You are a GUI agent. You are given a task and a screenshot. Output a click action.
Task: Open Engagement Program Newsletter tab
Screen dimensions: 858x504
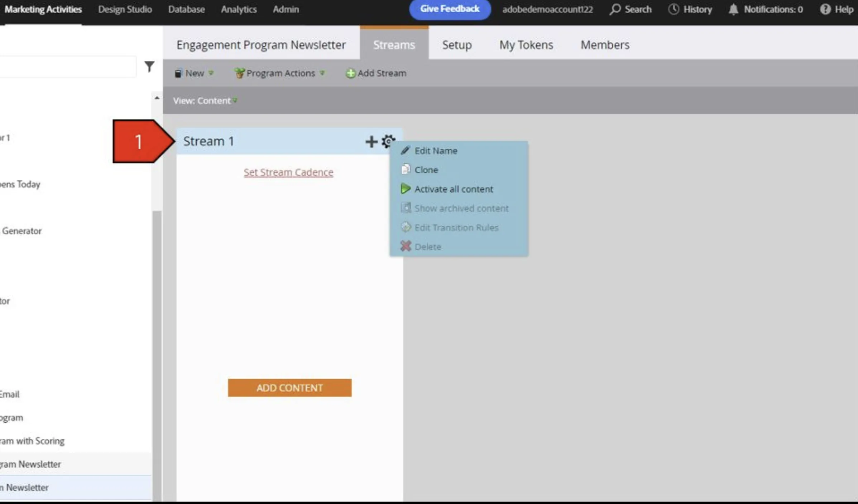pyautogui.click(x=261, y=45)
